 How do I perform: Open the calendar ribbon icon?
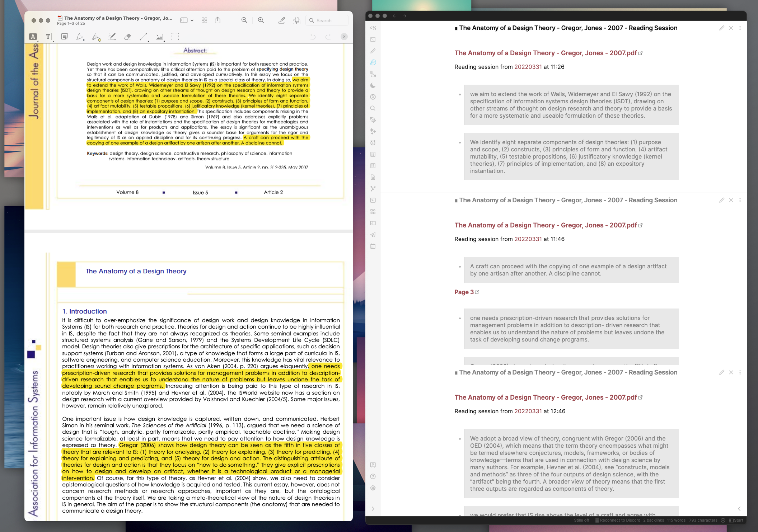(x=373, y=246)
